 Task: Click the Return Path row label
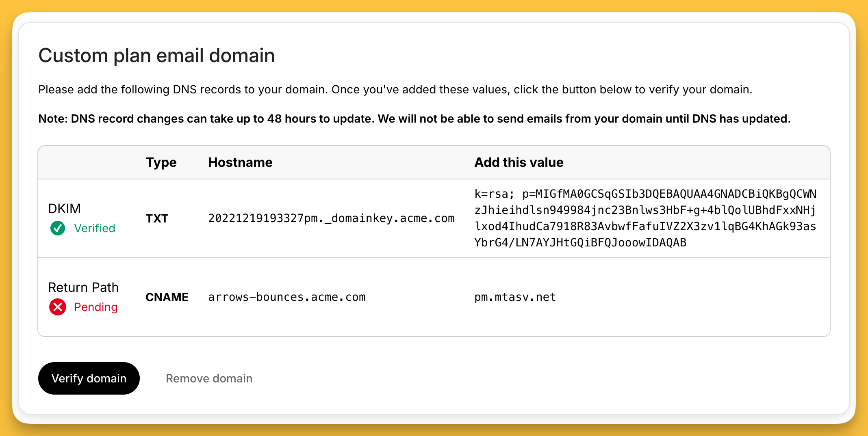83,287
